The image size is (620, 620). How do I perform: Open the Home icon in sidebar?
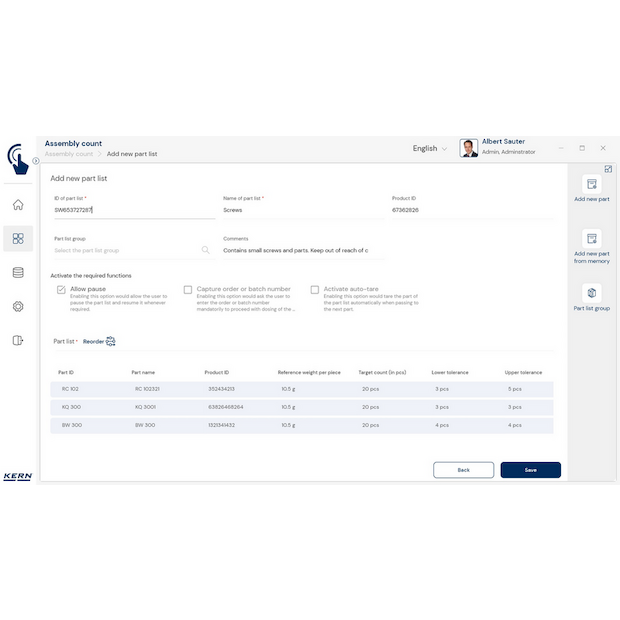point(18,204)
